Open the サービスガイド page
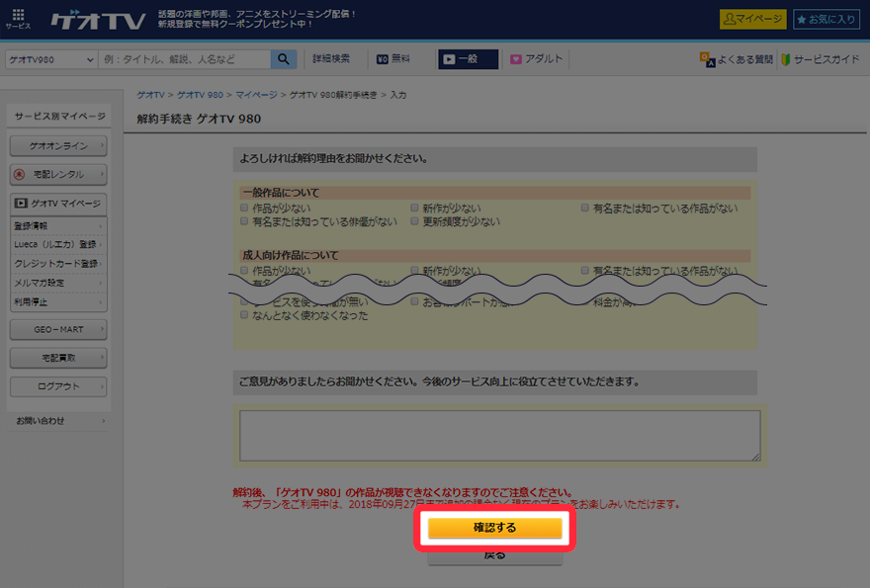Image resolution: width=870 pixels, height=588 pixels. point(821,59)
